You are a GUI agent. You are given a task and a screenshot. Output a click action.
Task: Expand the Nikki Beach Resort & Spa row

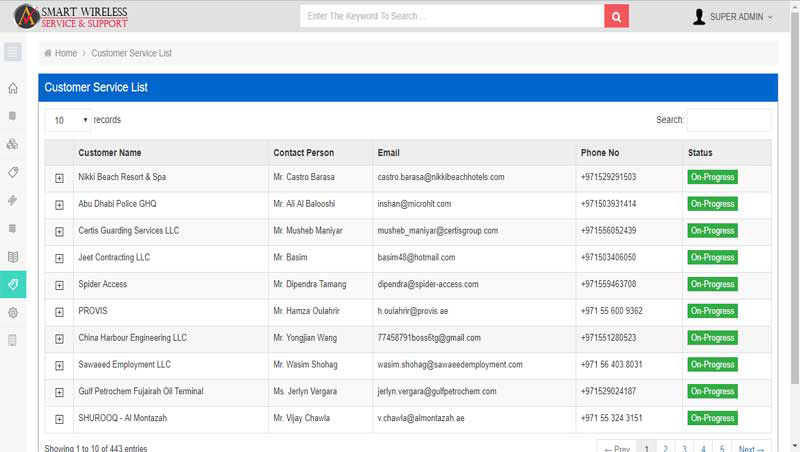point(60,178)
